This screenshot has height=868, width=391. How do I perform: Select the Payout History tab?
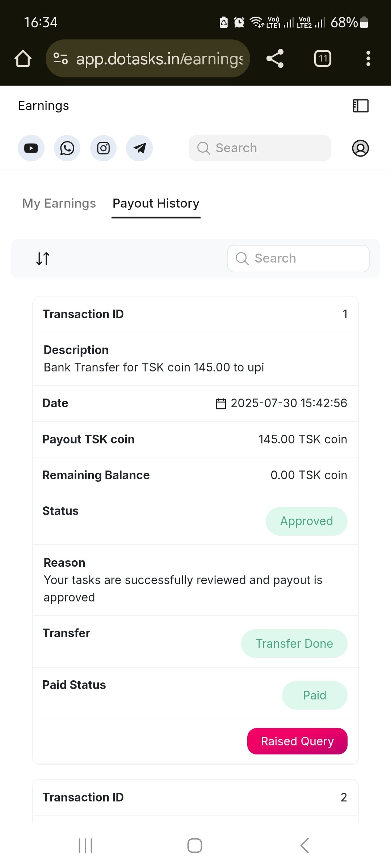[156, 203]
